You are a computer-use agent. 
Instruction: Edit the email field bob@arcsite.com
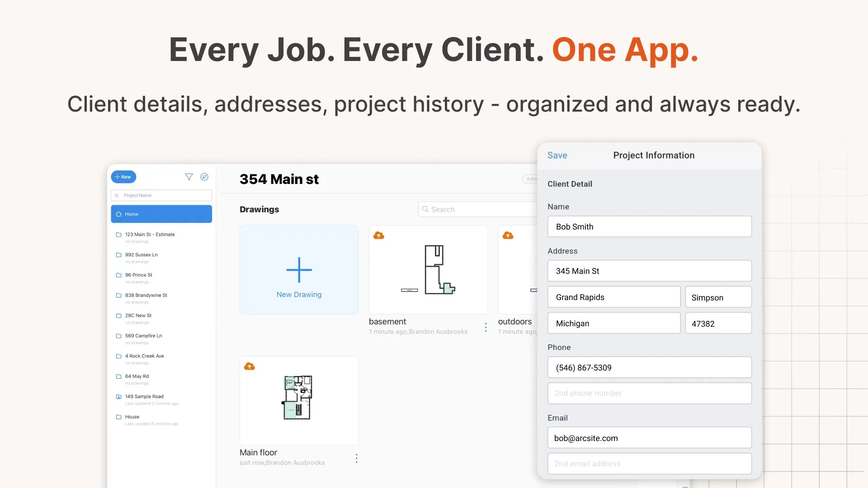click(650, 438)
